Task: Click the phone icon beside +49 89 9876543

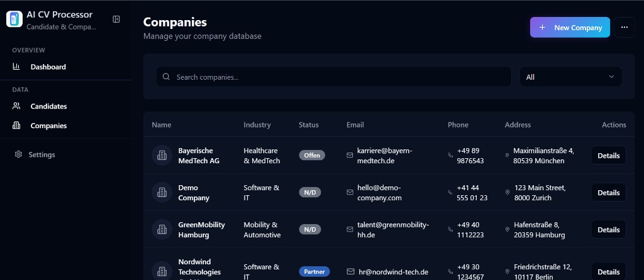Action: (x=450, y=155)
